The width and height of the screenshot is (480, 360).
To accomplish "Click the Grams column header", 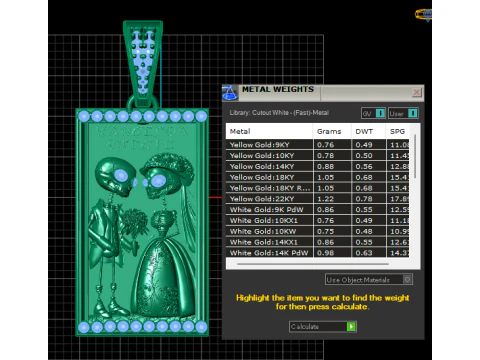I will tap(332, 131).
